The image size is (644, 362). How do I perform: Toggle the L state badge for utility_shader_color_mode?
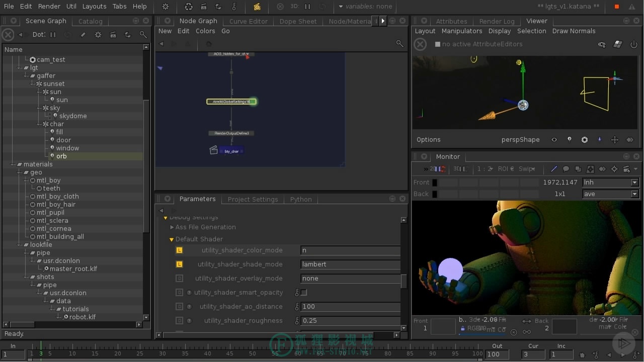[x=179, y=250]
